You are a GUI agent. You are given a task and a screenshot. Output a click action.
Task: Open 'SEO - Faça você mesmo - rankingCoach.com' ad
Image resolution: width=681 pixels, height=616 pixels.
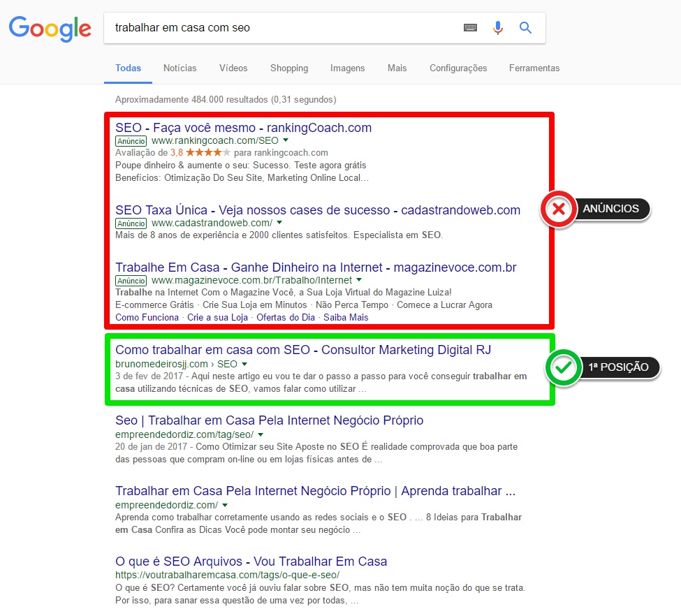(x=243, y=128)
